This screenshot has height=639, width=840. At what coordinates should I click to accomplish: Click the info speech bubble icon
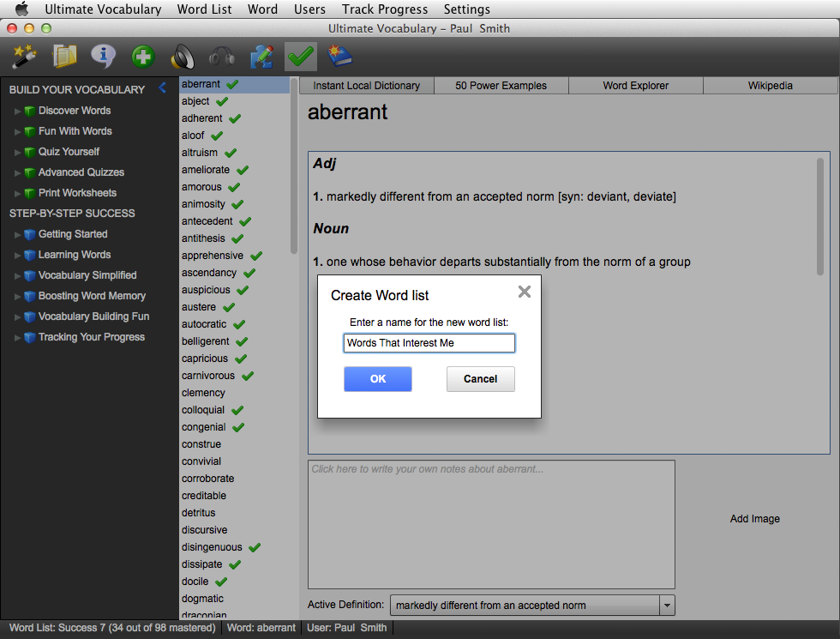pos(103,57)
